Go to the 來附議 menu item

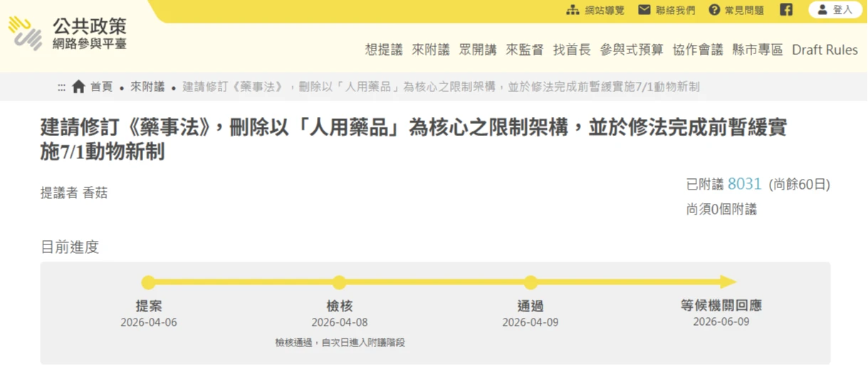[x=431, y=50]
